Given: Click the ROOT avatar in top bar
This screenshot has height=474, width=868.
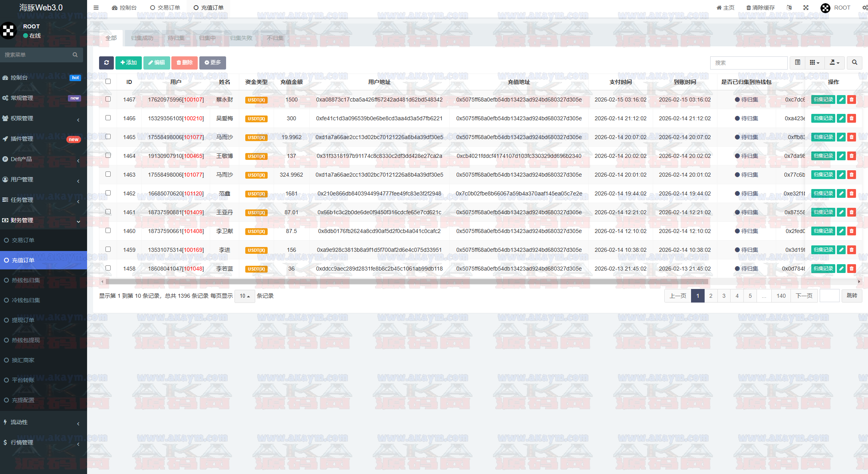Looking at the screenshot, I should 825,8.
